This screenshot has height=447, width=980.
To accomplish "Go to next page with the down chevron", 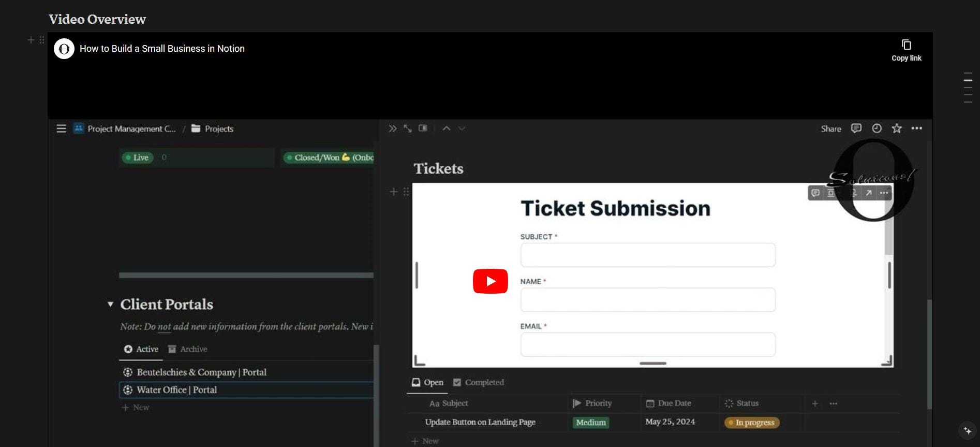I will (462, 128).
